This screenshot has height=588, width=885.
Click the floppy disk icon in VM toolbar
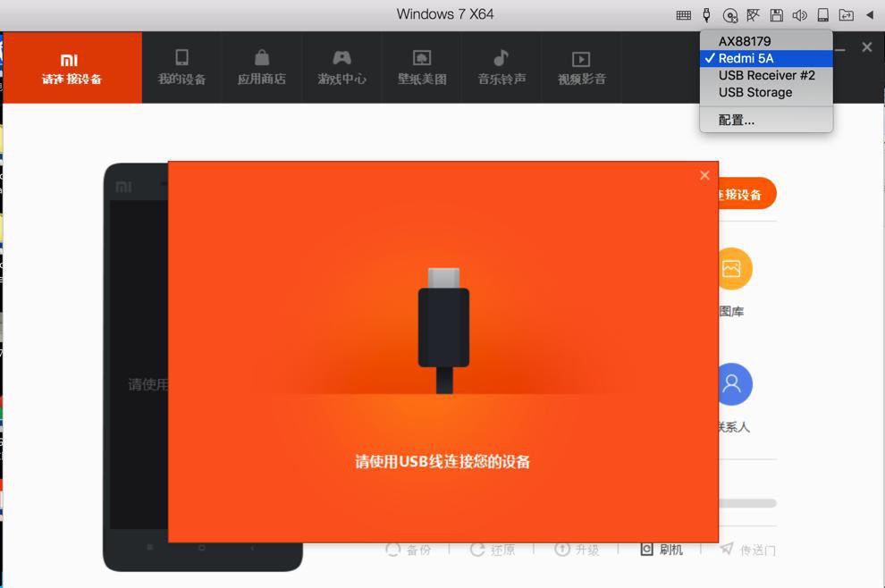point(777,15)
